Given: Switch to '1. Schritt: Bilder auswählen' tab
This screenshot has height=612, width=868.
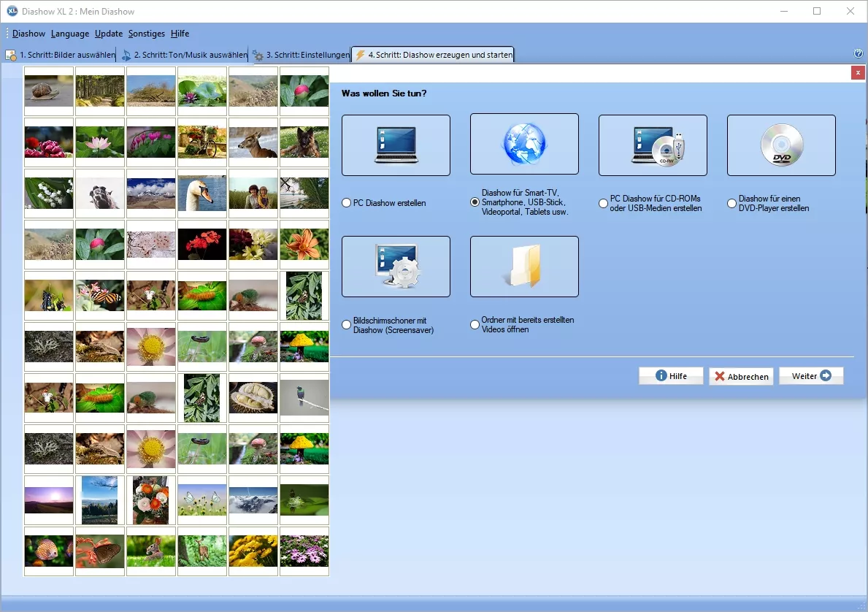Looking at the screenshot, I should (61, 55).
